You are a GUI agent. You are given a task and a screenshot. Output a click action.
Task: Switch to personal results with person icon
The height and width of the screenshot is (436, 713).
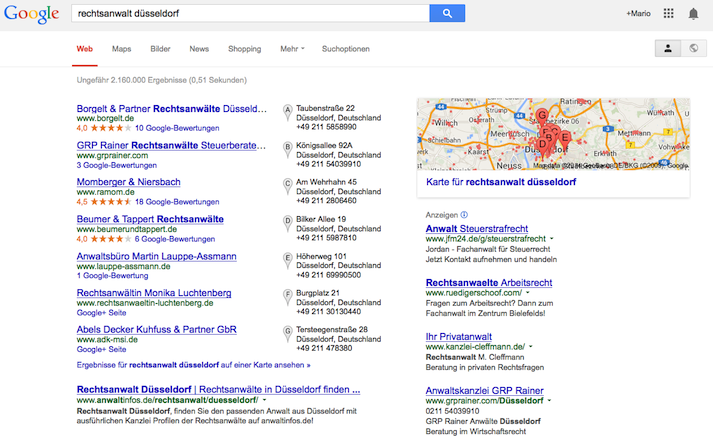point(668,48)
